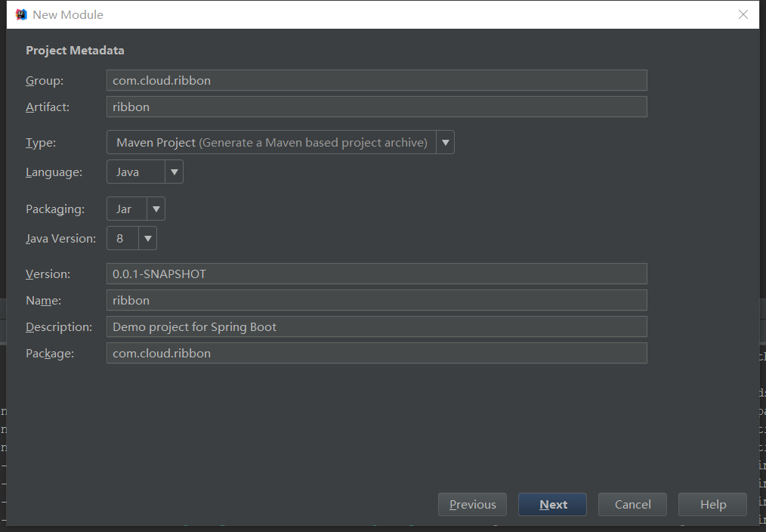This screenshot has width=766, height=532.
Task: Cancel the module creation
Action: (x=632, y=504)
